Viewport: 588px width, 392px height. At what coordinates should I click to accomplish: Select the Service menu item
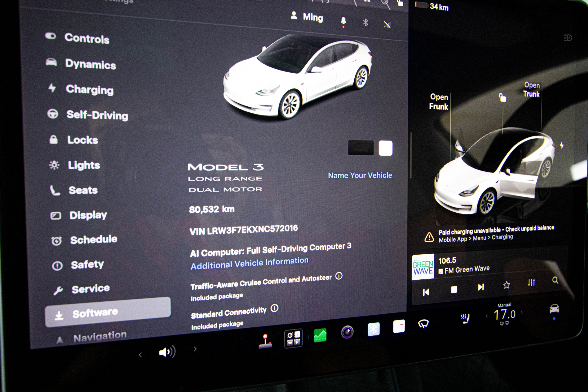pyautogui.click(x=81, y=289)
